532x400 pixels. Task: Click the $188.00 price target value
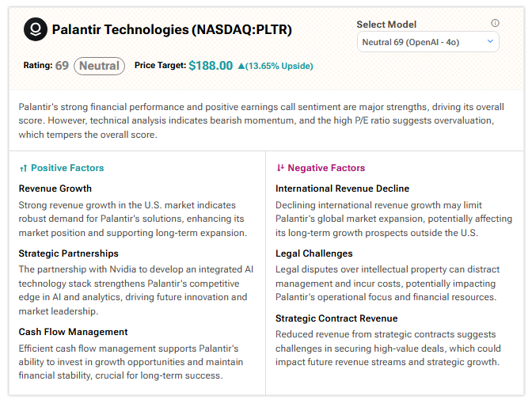coord(211,66)
